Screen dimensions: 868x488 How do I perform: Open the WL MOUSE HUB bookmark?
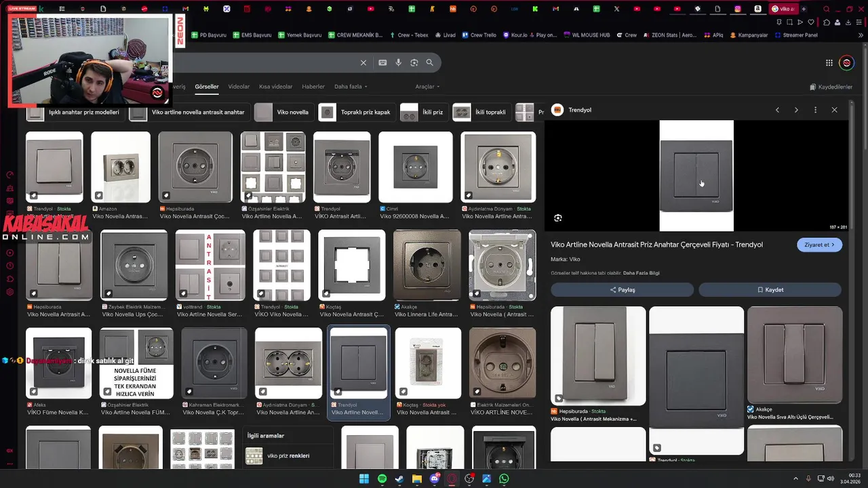(x=587, y=35)
